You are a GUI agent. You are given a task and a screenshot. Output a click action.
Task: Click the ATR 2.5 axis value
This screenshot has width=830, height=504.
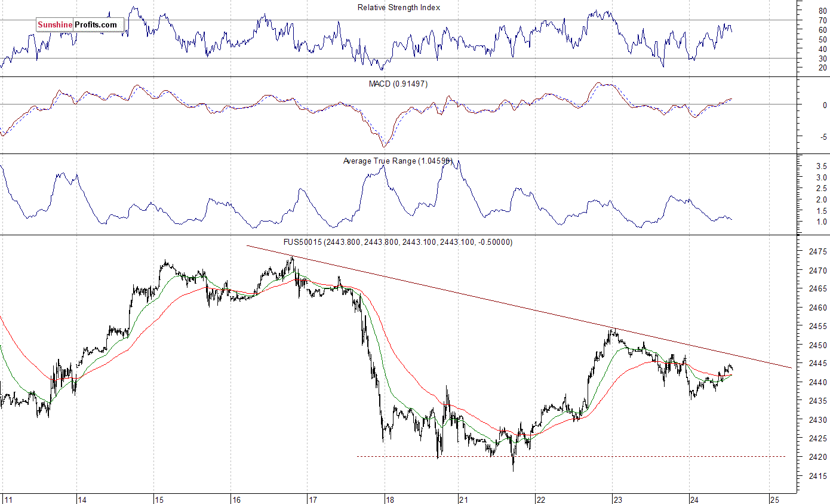click(822, 189)
